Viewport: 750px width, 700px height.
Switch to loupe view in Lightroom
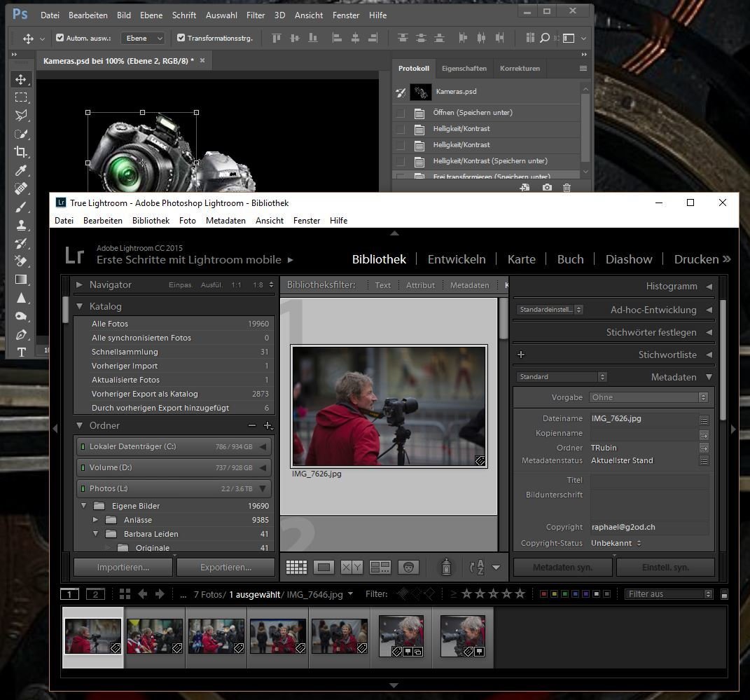coord(324,567)
